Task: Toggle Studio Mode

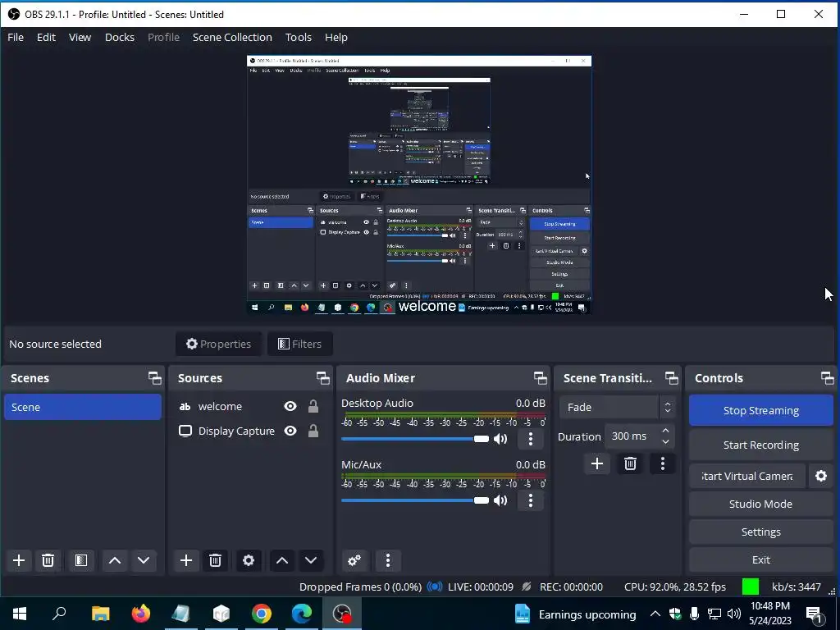Action: click(x=760, y=504)
